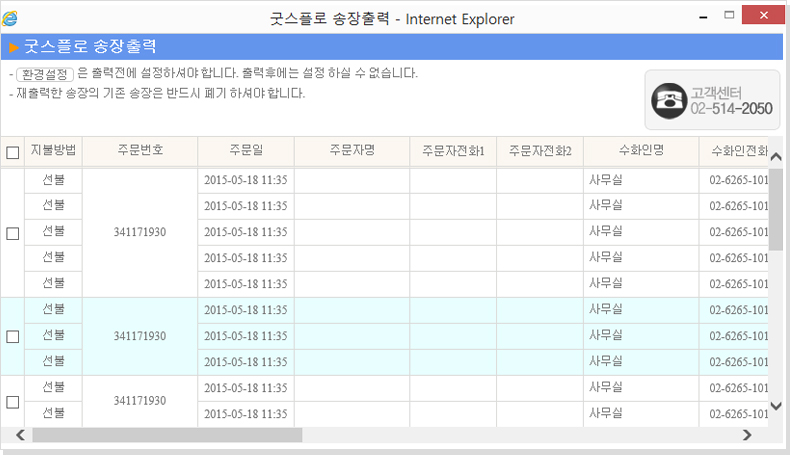790x456 pixels.
Task: Select the bottom 341171930 order number cell
Action: (140, 401)
